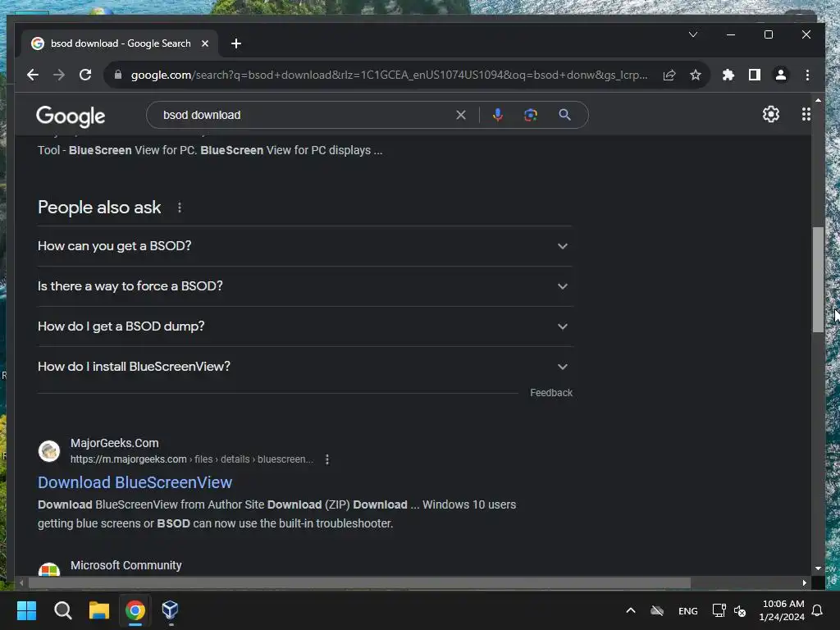The image size is (840, 630).
Task: Click the OneDrive cloud tray icon
Action: click(657, 610)
